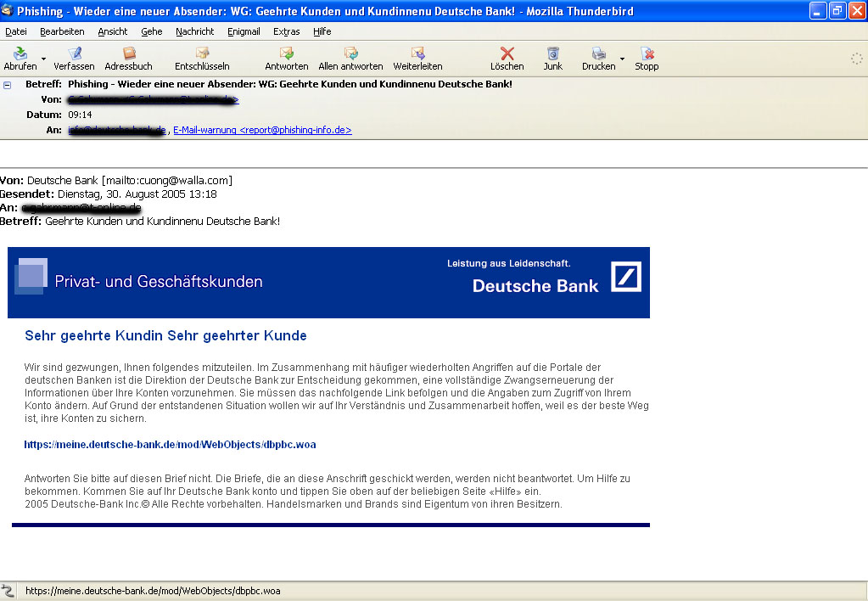Screen dimensions: 868x601
Task: Click the mailto:cuong@walla.com sender text
Action: coord(167,181)
